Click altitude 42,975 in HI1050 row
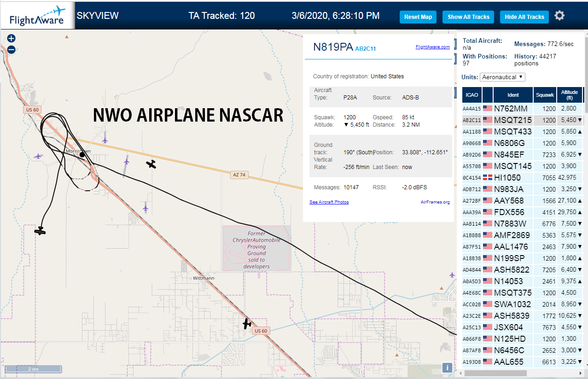The height and width of the screenshot is (379, 588). 567,178
